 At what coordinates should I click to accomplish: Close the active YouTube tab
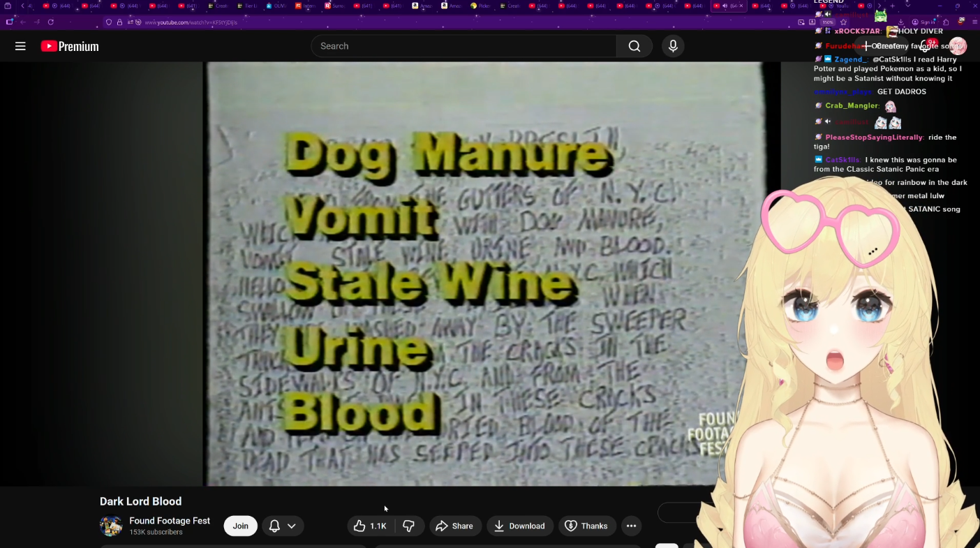tap(741, 6)
